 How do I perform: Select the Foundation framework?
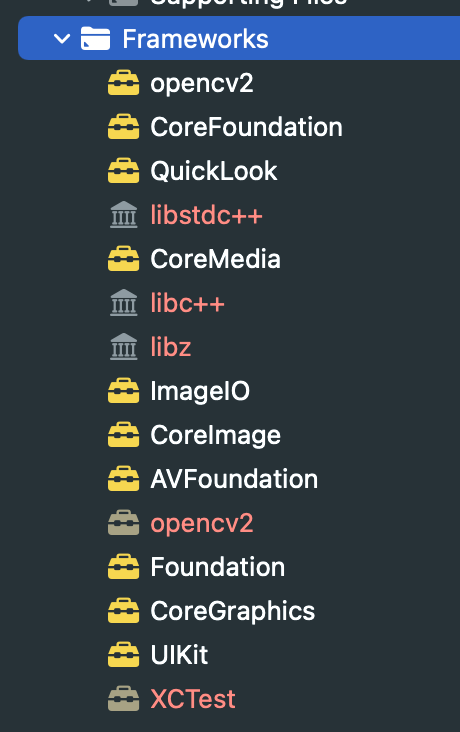point(218,567)
